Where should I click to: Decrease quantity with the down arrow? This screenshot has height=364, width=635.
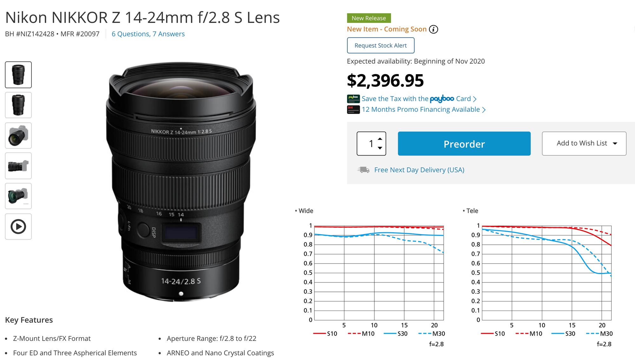pyautogui.click(x=380, y=148)
